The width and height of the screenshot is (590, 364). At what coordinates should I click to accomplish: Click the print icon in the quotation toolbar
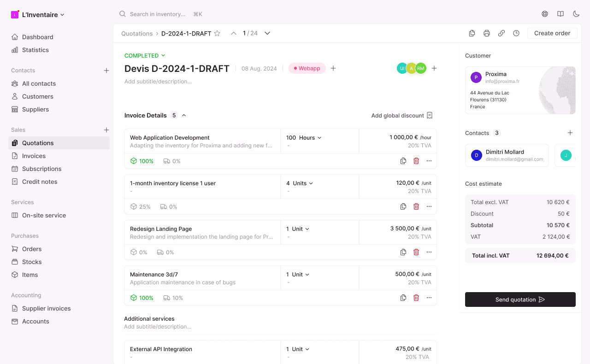[487, 33]
